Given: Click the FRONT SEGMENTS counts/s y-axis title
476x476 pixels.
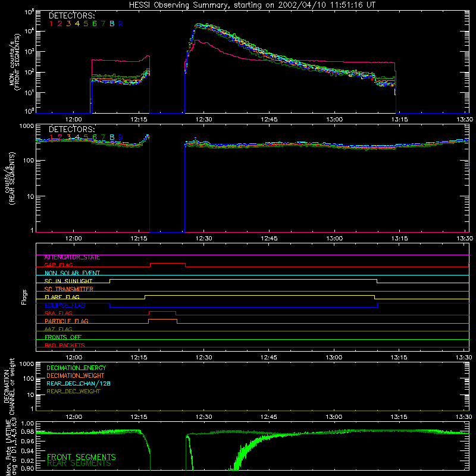Looking at the screenshot, I should coord(14,62).
